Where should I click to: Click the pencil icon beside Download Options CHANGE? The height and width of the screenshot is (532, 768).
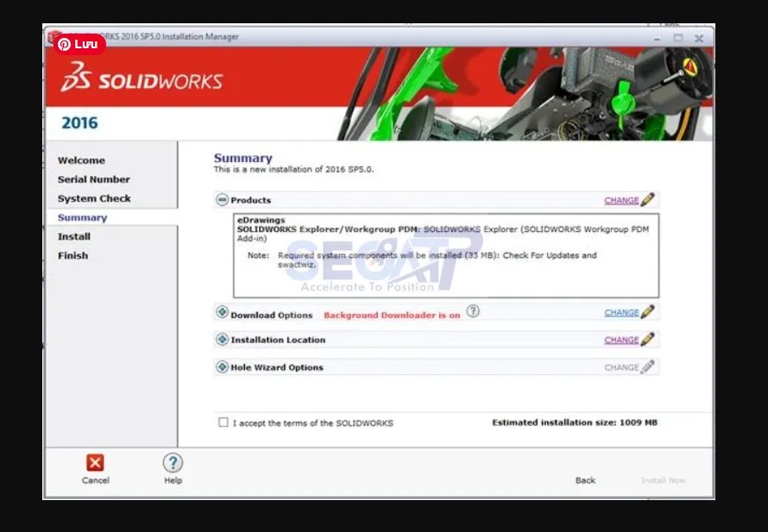tap(644, 312)
